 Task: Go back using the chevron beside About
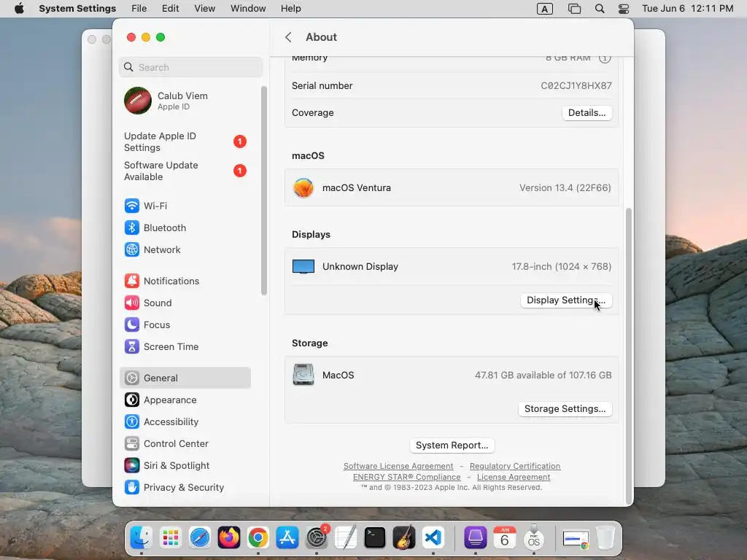click(288, 37)
